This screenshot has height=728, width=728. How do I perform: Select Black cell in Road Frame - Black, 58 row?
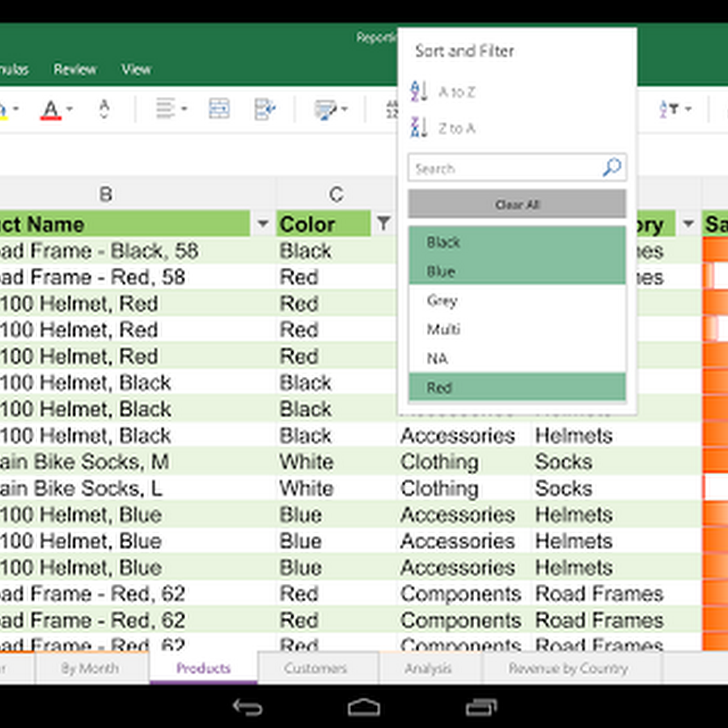336,251
